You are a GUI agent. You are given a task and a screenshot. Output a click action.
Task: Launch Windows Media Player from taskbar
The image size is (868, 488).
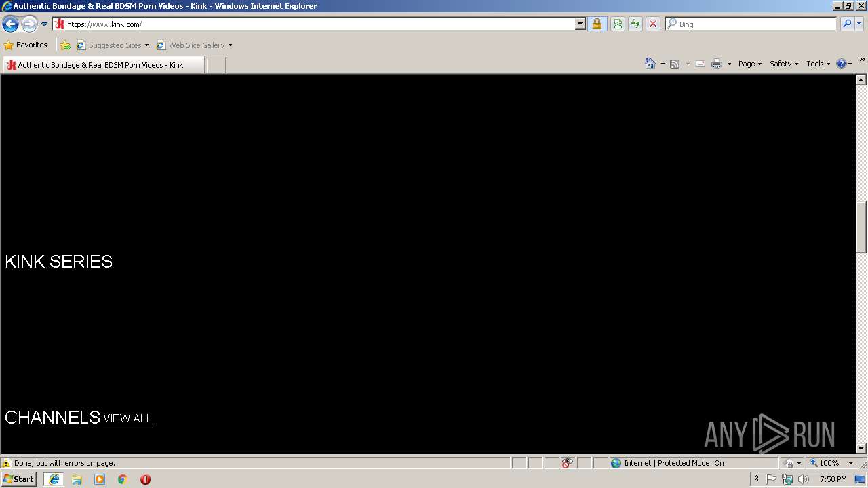coord(100,479)
